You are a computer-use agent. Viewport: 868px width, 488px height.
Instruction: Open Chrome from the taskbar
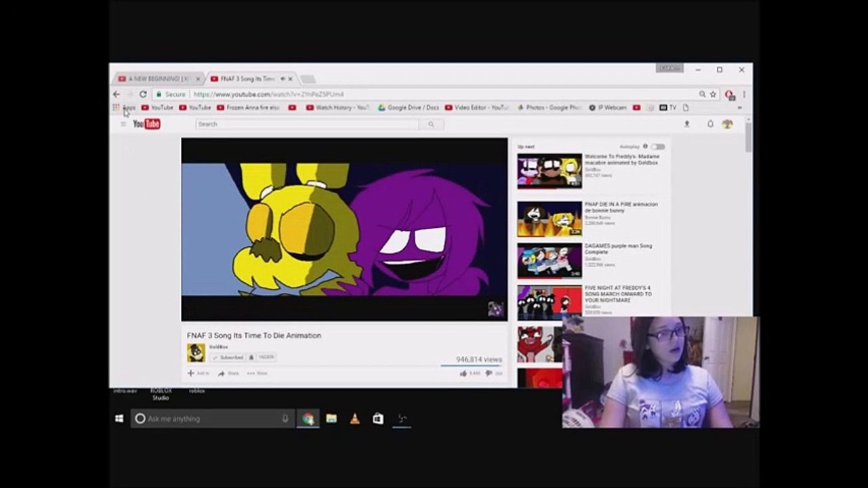(x=308, y=419)
